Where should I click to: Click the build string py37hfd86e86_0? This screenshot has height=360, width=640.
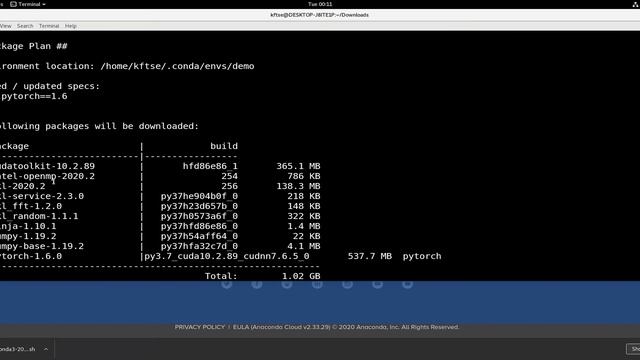(x=199, y=226)
